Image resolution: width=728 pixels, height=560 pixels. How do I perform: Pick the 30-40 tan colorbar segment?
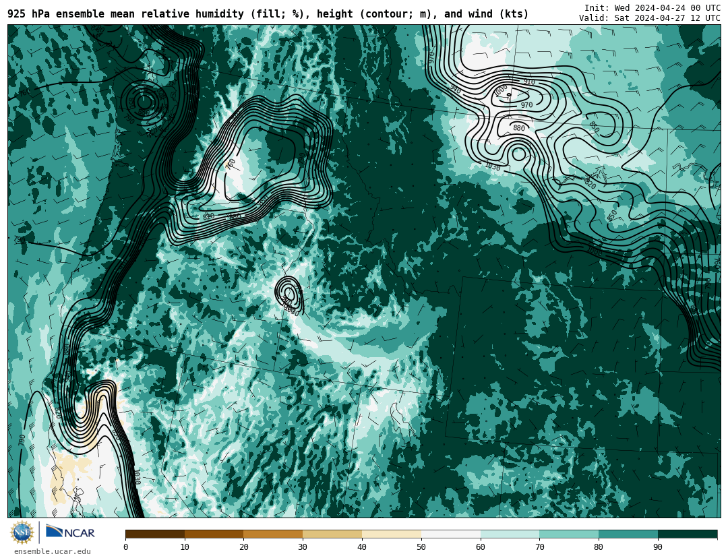coord(332,534)
